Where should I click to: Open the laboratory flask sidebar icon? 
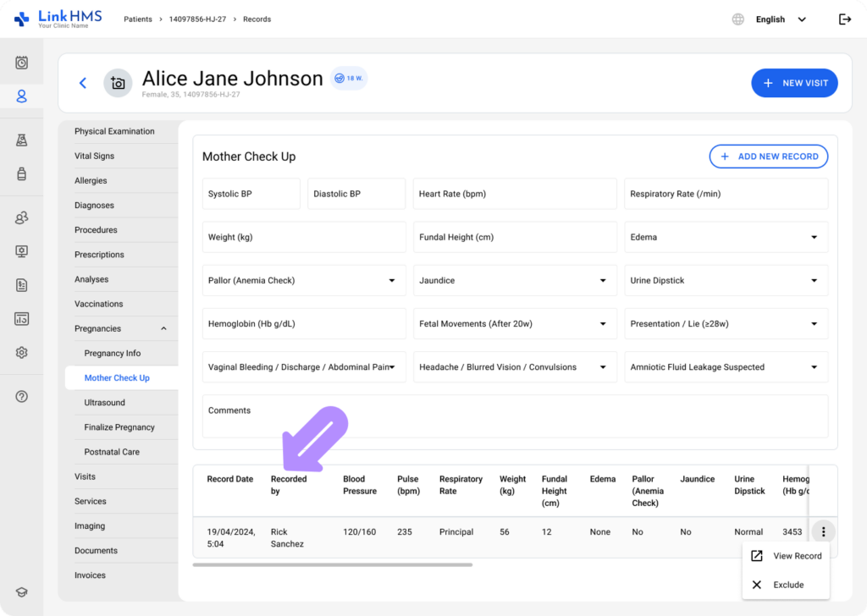22,140
